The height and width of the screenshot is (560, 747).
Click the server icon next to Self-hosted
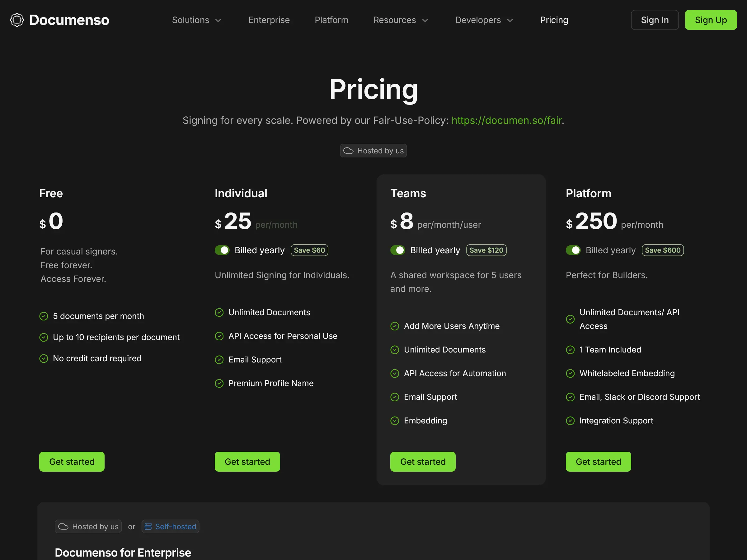[148, 526]
